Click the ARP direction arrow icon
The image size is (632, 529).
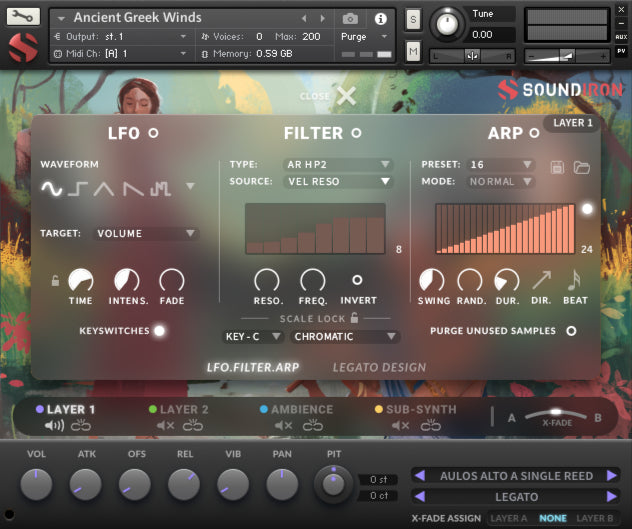click(x=540, y=281)
